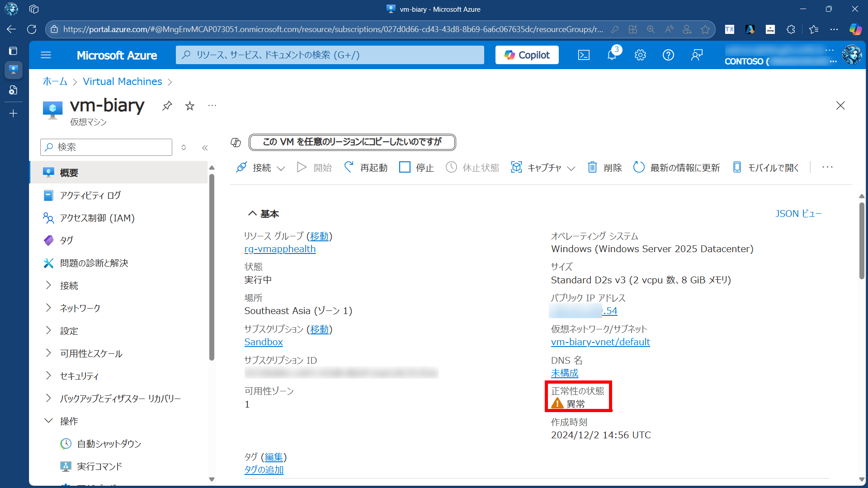Select アクティビティ ログ in sidebar
The width and height of the screenshot is (868, 488).
pyautogui.click(x=90, y=195)
